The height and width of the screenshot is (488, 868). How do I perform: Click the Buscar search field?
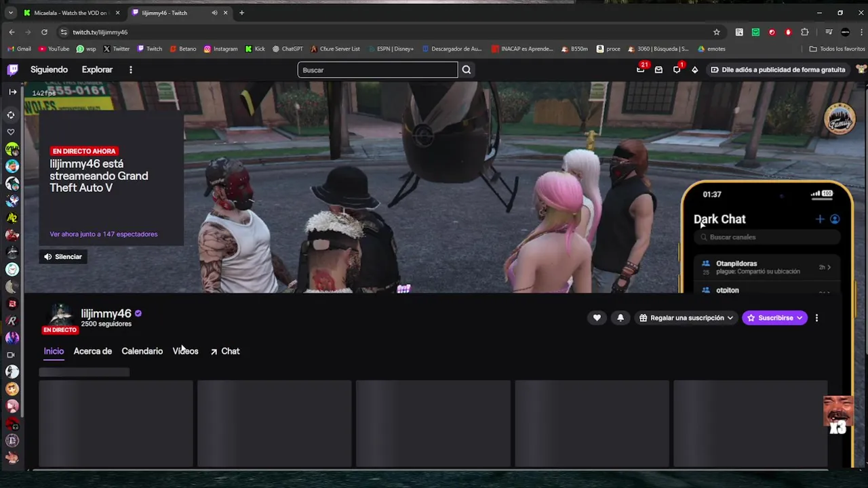[x=378, y=70]
